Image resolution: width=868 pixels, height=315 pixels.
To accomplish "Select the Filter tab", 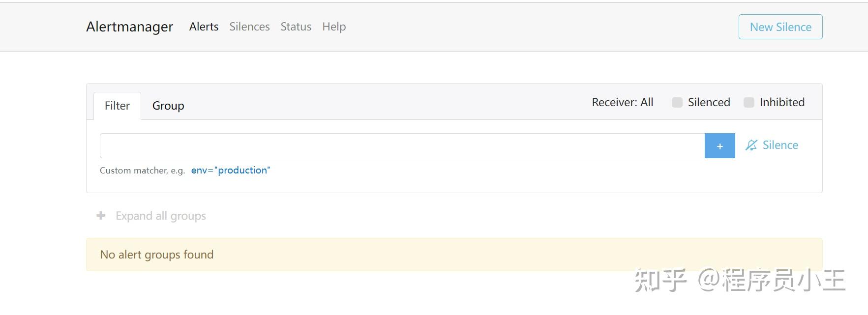I will [117, 105].
